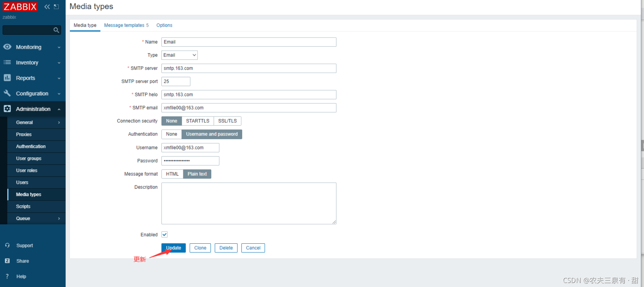Click the Clone button
The height and width of the screenshot is (287, 644).
200,248
